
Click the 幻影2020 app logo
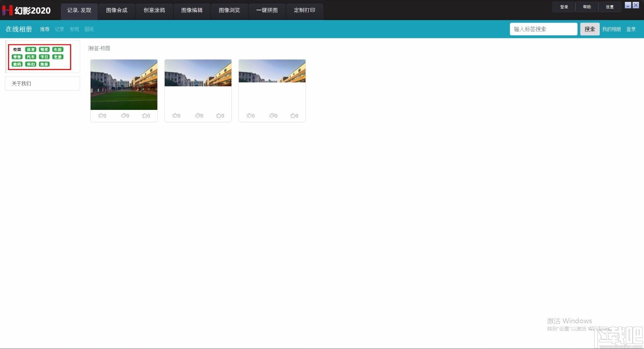(x=27, y=10)
